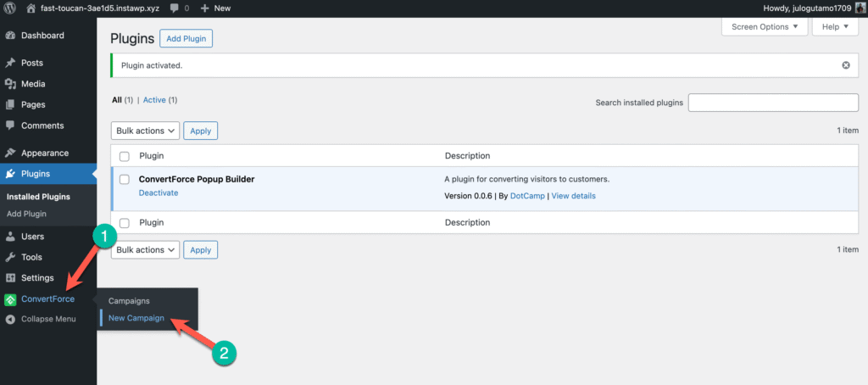Click the Version 0.0.6 text
Image resolution: width=868 pixels, height=385 pixels.
coord(468,196)
